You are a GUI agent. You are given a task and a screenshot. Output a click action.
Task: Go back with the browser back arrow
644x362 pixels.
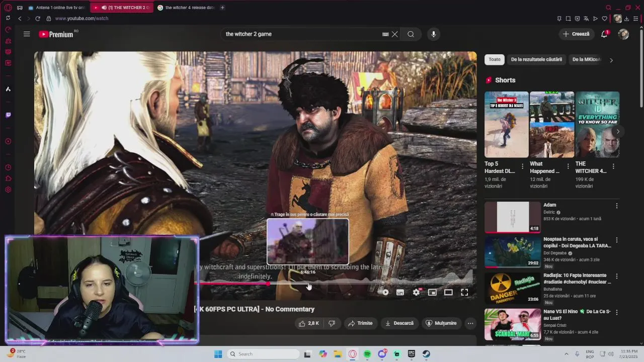coord(20,19)
